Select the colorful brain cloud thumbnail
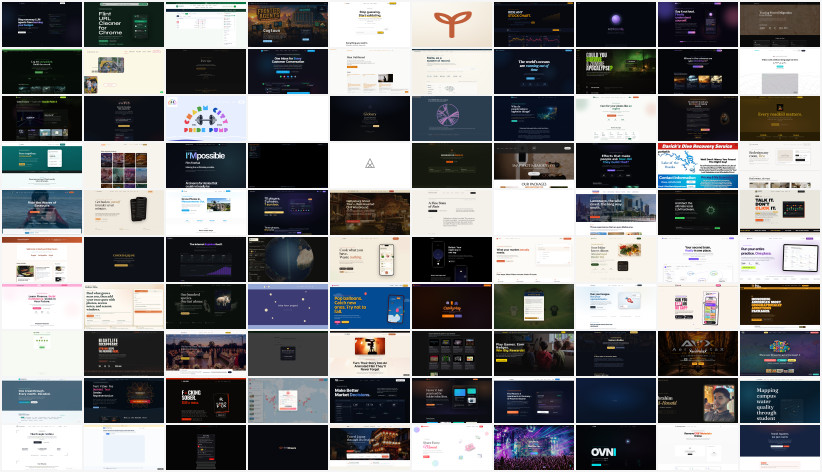This screenshot has width=822, height=472. tap(780, 353)
